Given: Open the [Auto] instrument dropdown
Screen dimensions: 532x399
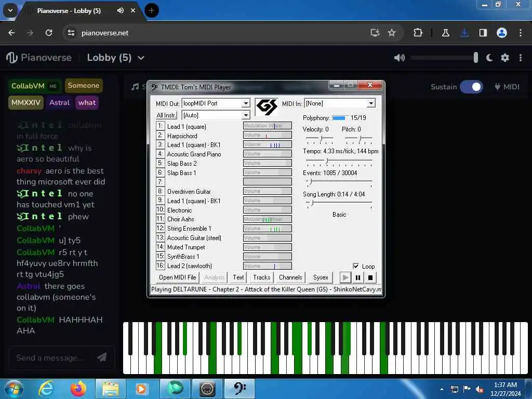Looking at the screenshot, I should (x=246, y=115).
